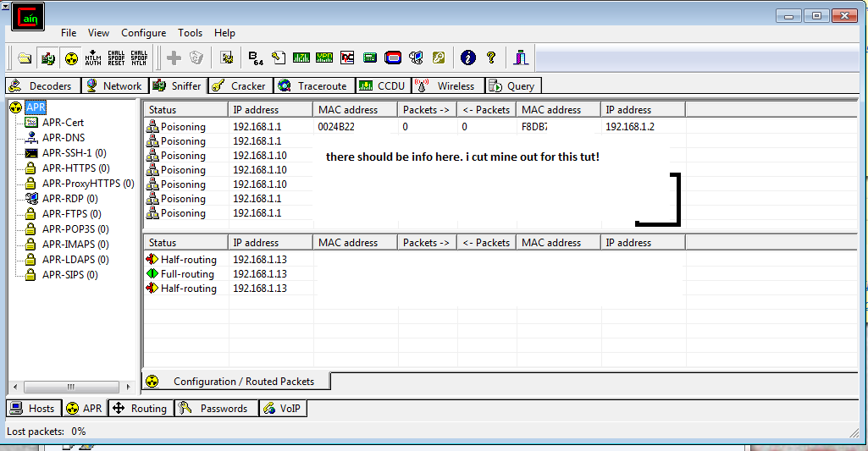Image resolution: width=868 pixels, height=451 pixels.
Task: Open the Syskey decoder key icon
Action: tap(439, 58)
